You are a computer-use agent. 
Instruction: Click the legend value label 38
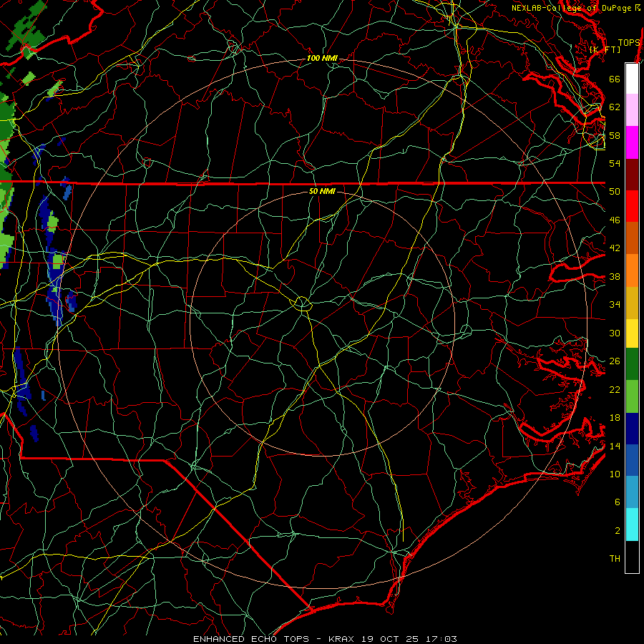click(615, 276)
